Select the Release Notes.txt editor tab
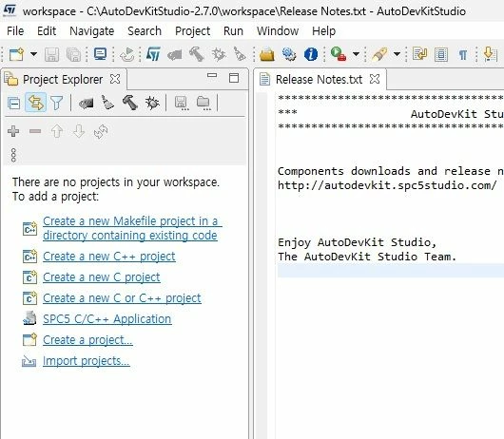The width and height of the screenshot is (504, 439). 319,79
